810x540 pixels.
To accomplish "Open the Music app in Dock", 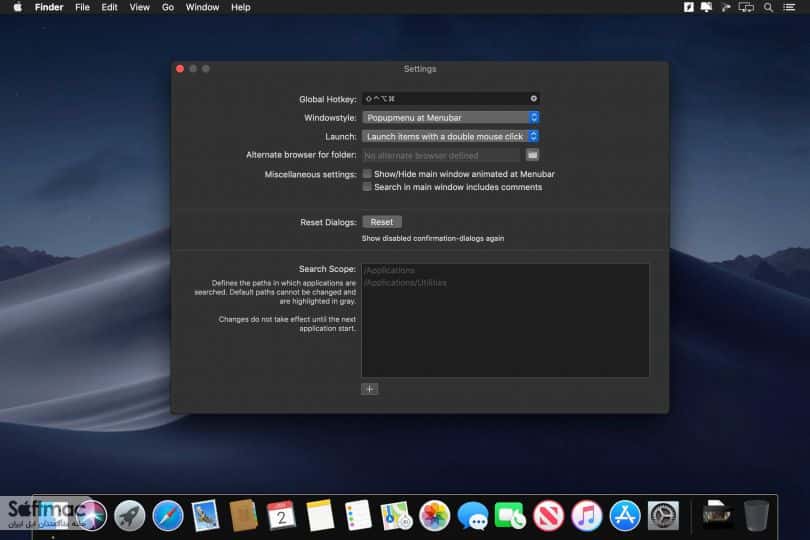I will [x=586, y=515].
